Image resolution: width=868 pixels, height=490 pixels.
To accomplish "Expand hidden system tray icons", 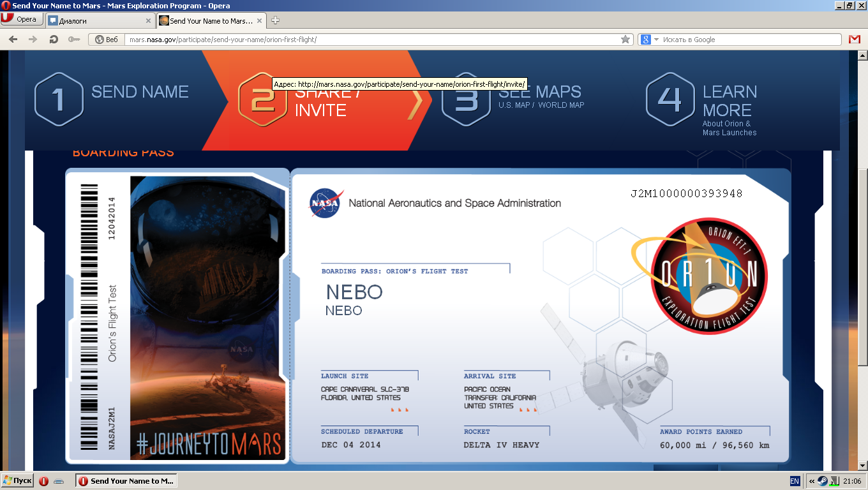I will click(x=811, y=481).
